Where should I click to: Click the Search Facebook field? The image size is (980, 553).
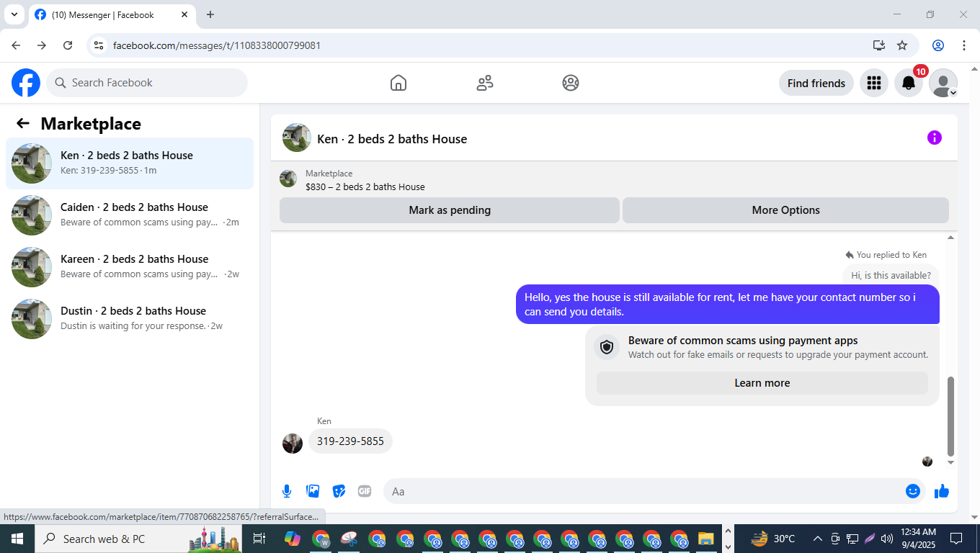(147, 83)
